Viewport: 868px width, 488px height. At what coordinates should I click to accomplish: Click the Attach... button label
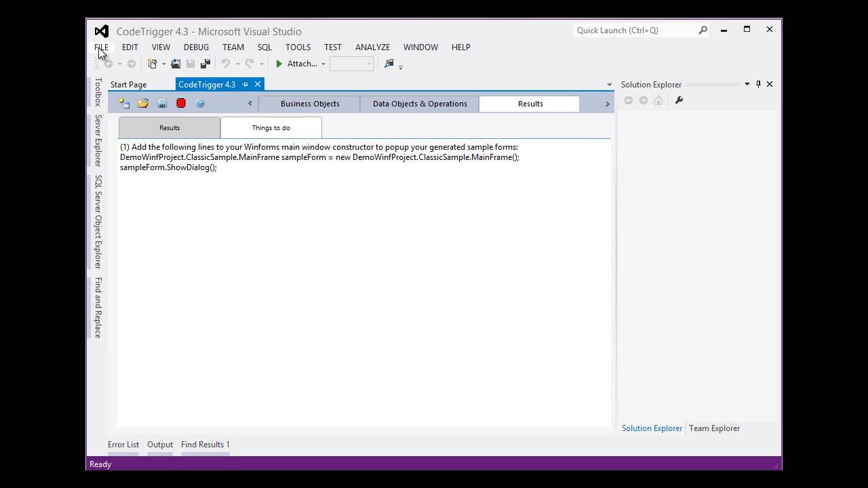click(302, 64)
